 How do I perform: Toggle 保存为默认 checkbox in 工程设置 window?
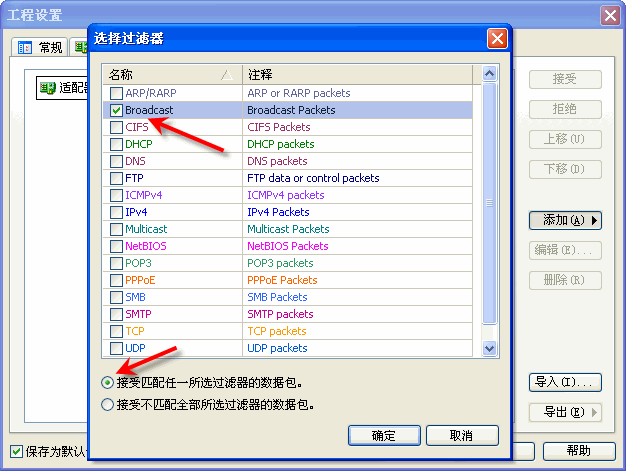(16, 451)
